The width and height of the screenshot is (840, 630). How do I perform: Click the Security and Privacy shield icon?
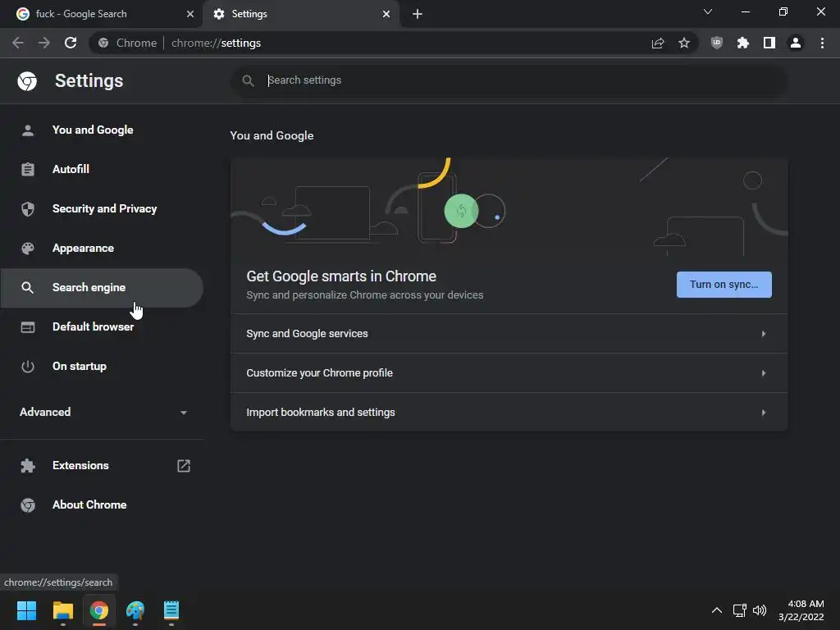(x=28, y=209)
